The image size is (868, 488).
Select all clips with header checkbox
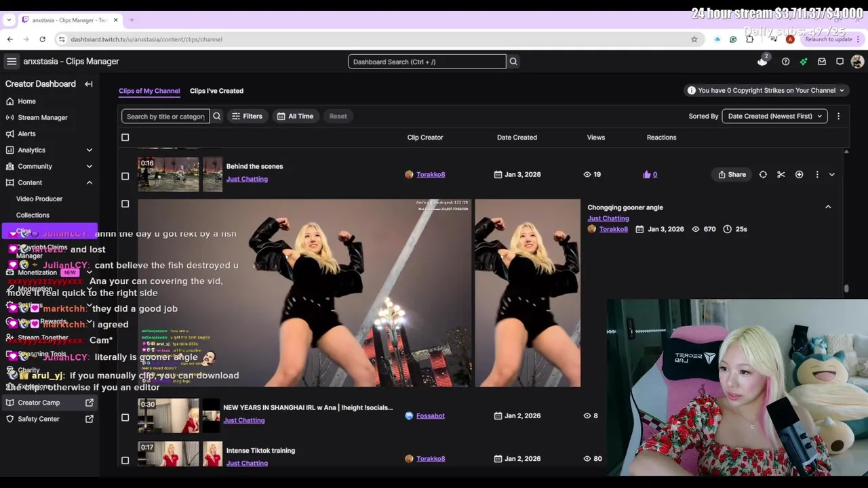click(125, 138)
